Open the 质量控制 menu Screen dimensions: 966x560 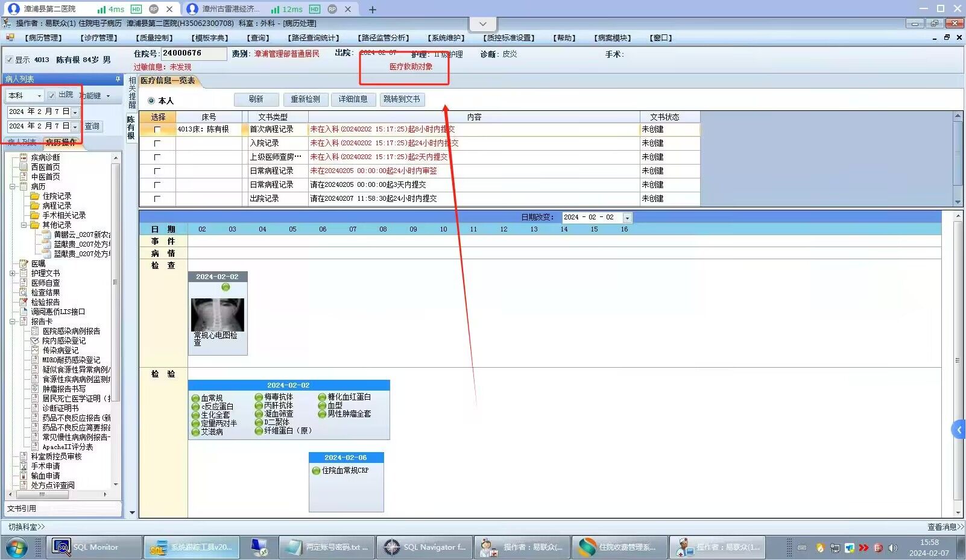154,38
